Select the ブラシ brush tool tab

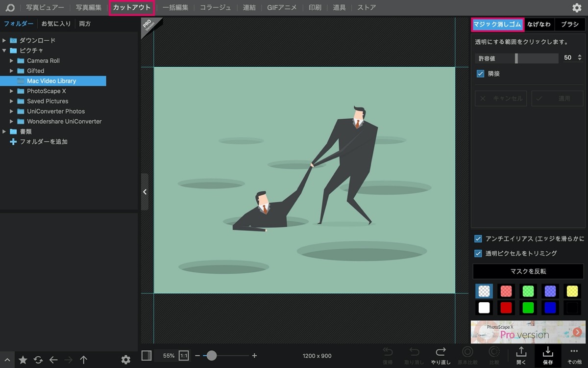570,25
